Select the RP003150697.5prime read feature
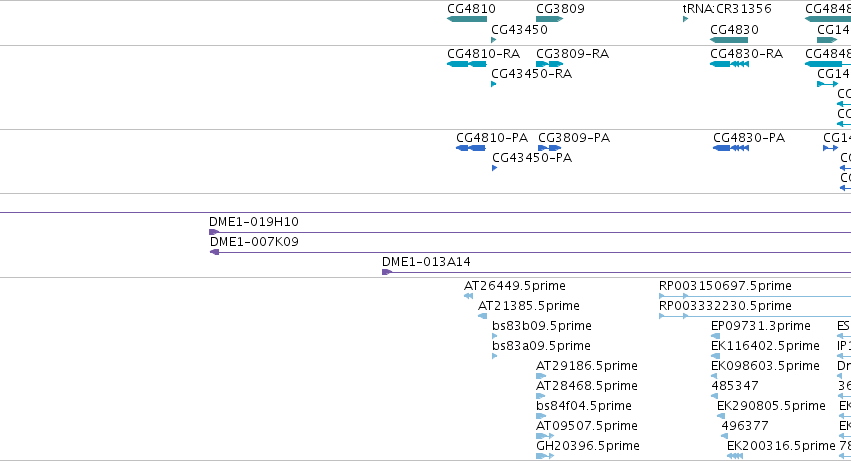The width and height of the screenshot is (851, 461). (x=755, y=296)
